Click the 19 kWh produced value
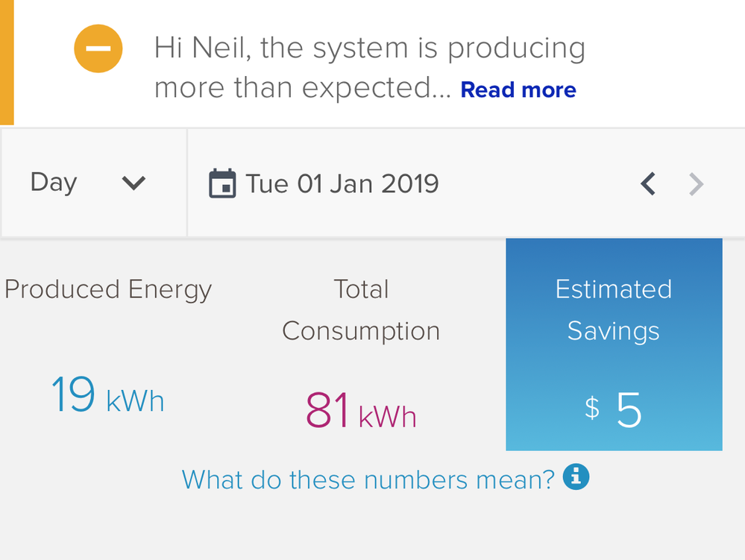Screen dimensions: 745x560 (x=107, y=396)
